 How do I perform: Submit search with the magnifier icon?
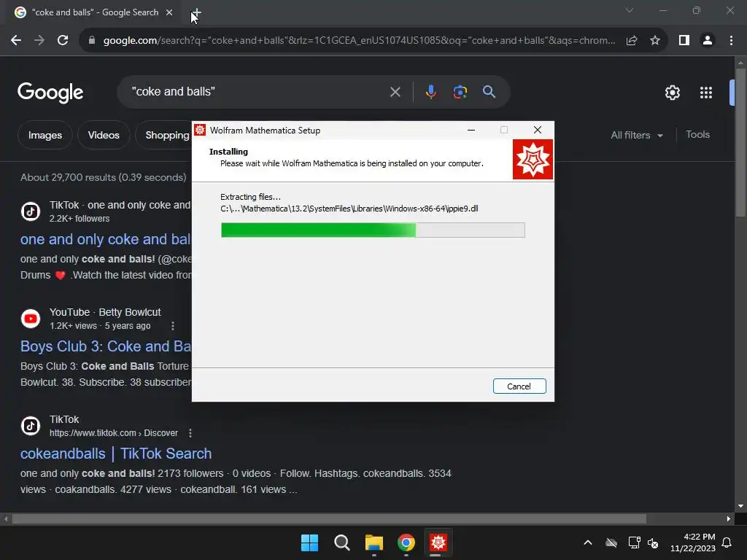(489, 92)
